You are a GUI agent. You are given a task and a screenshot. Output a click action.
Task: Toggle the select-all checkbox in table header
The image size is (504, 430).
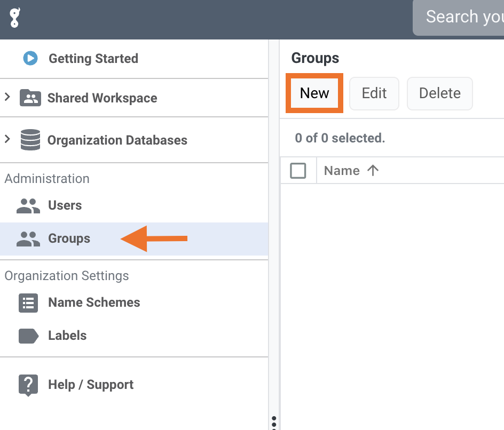(x=298, y=171)
